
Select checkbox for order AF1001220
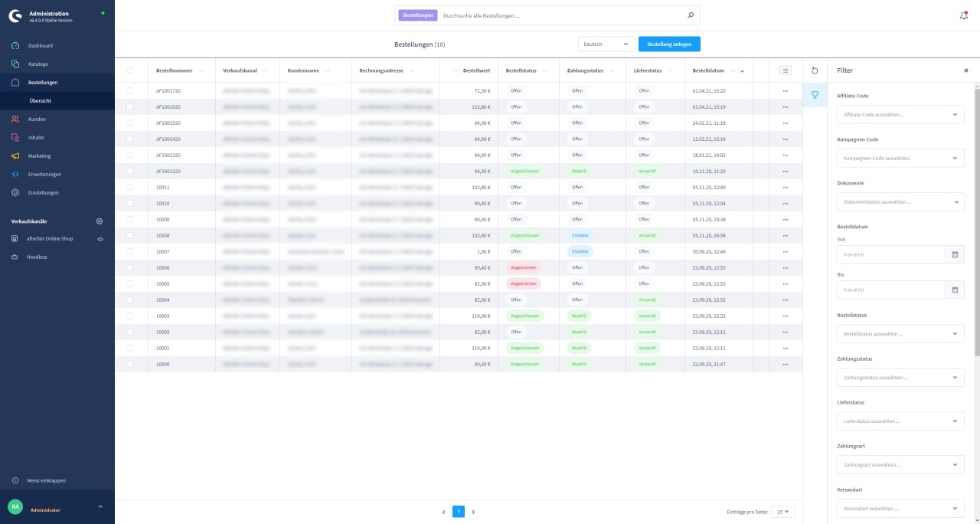coord(130,171)
